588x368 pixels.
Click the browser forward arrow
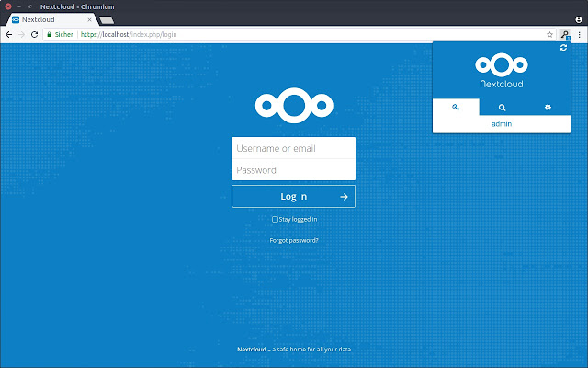(x=21, y=35)
